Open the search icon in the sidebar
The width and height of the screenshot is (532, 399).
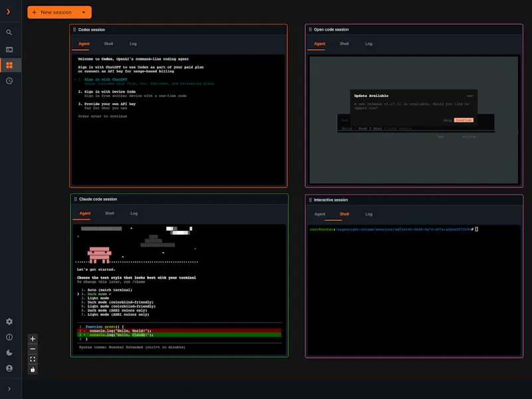click(x=9, y=33)
